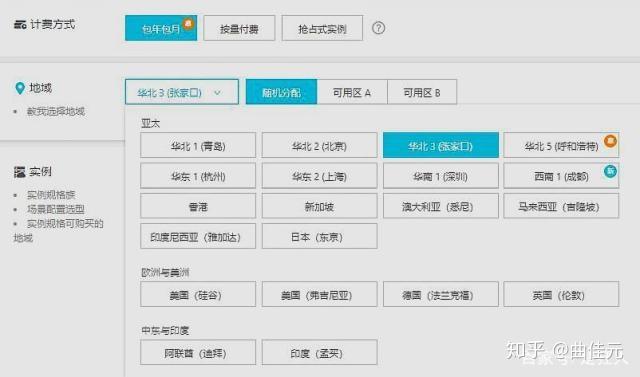The width and height of the screenshot is (640, 377).
Task: Switch to 可用区 A
Action: 352,92
